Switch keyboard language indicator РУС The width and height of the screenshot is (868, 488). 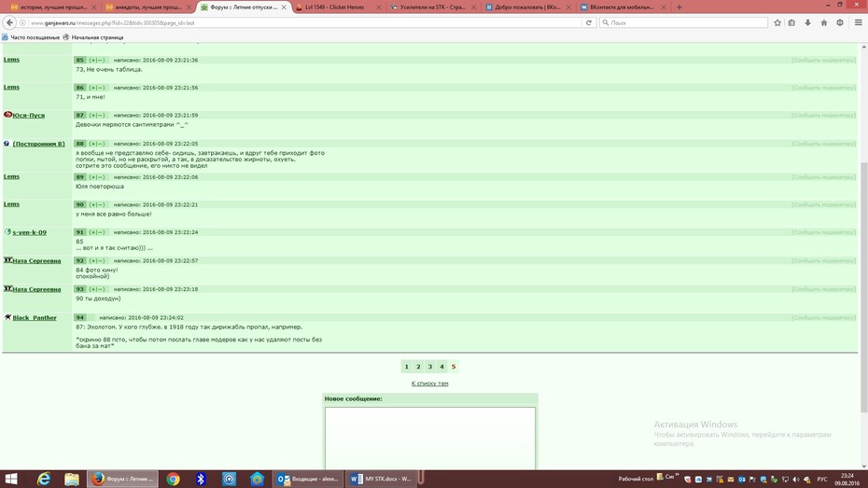(822, 480)
